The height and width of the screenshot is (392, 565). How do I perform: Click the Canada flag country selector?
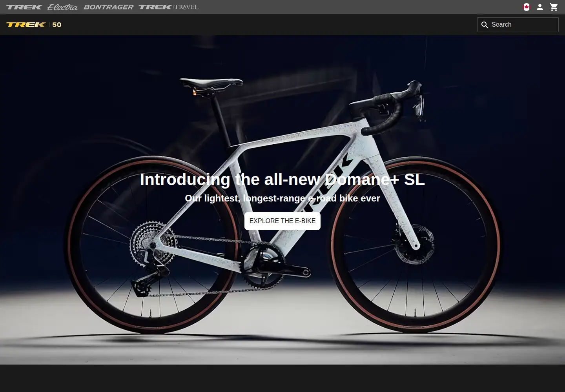point(527,7)
